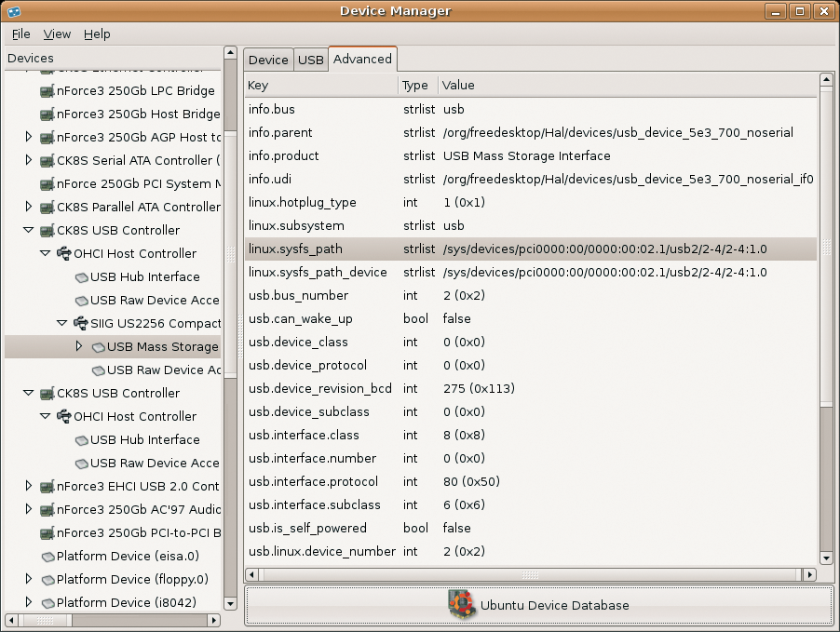Click the nForce 250Gb PCI System device icon
Screen dimensions: 840x632
tap(47, 184)
